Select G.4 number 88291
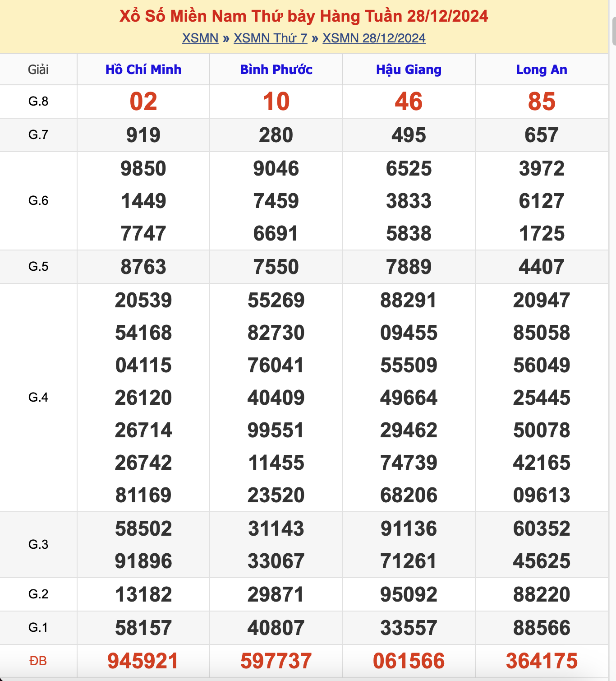Viewport: 616px width, 681px height. [x=409, y=300]
